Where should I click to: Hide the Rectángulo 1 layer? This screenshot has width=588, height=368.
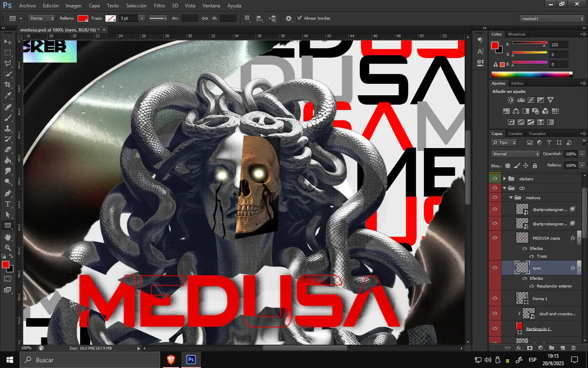[495, 328]
